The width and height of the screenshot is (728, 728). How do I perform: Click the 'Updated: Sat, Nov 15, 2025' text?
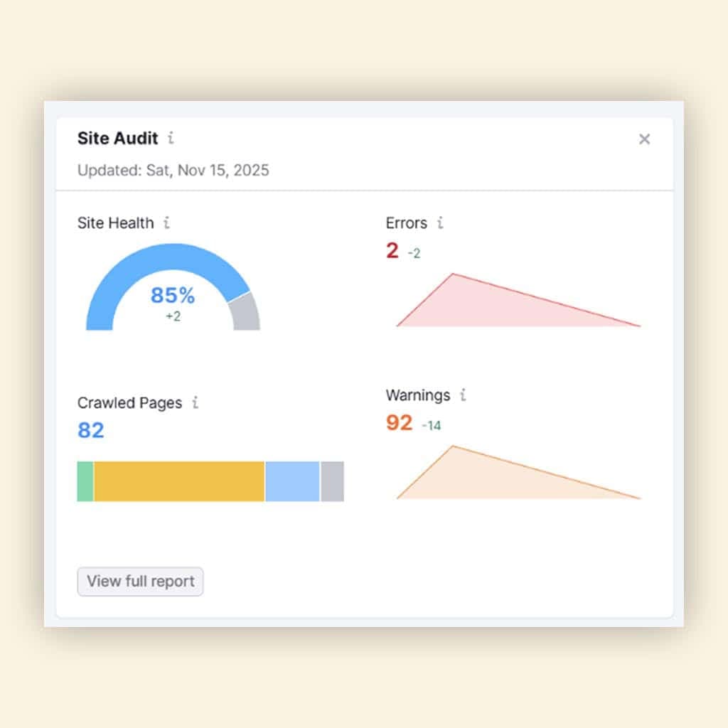173,171
